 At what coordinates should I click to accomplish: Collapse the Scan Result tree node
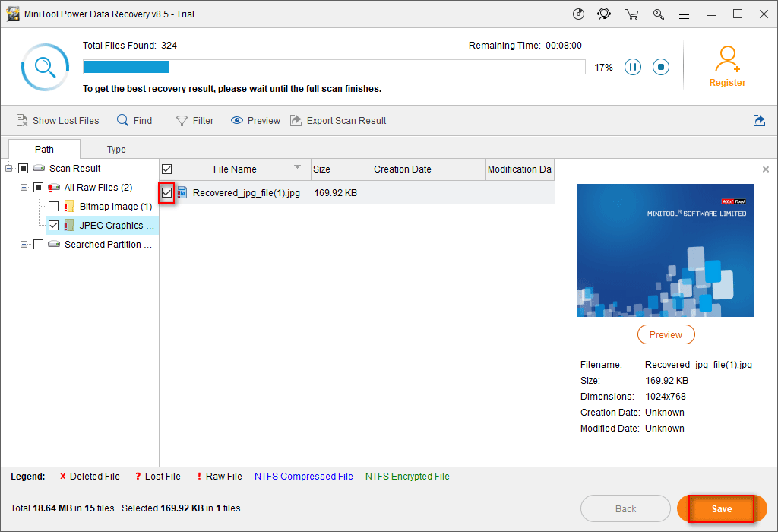point(8,169)
